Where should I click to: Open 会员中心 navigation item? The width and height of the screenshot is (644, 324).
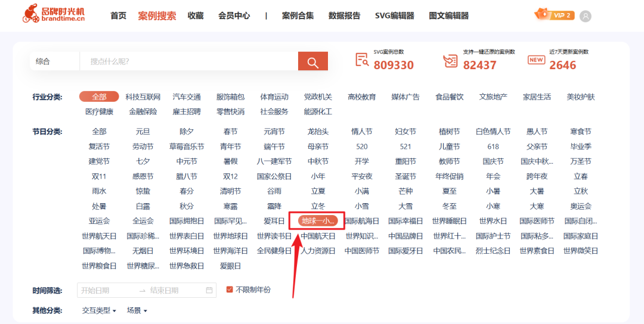[234, 16]
